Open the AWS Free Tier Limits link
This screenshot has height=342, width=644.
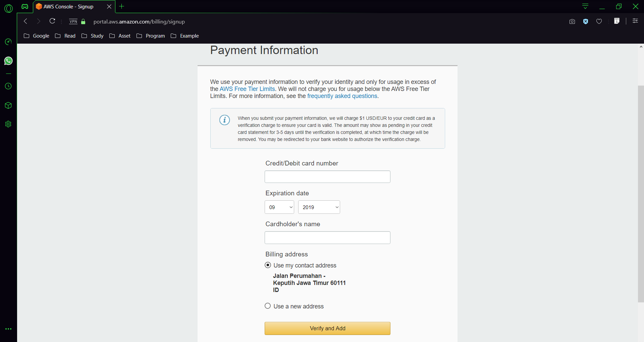tap(247, 89)
